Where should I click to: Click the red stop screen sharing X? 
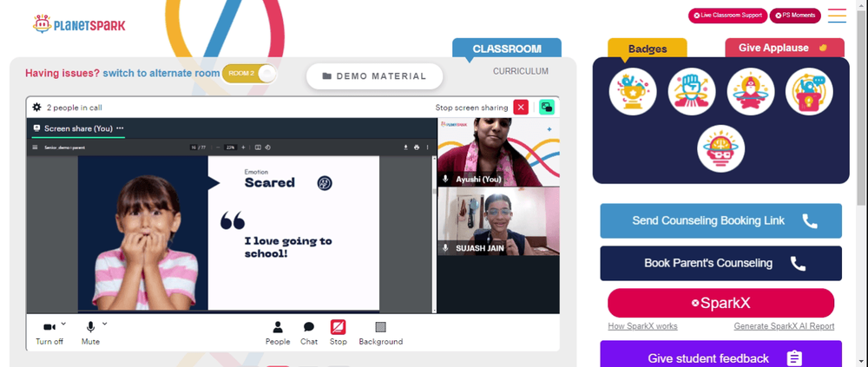[x=520, y=108]
